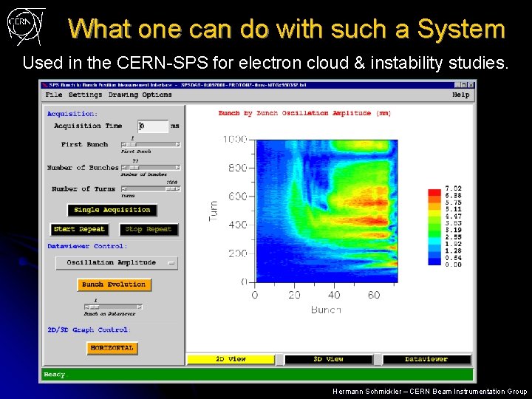This screenshot has width=532, height=399.
Task: Click the red 7.02 color legend swatch
Action: click(x=434, y=192)
